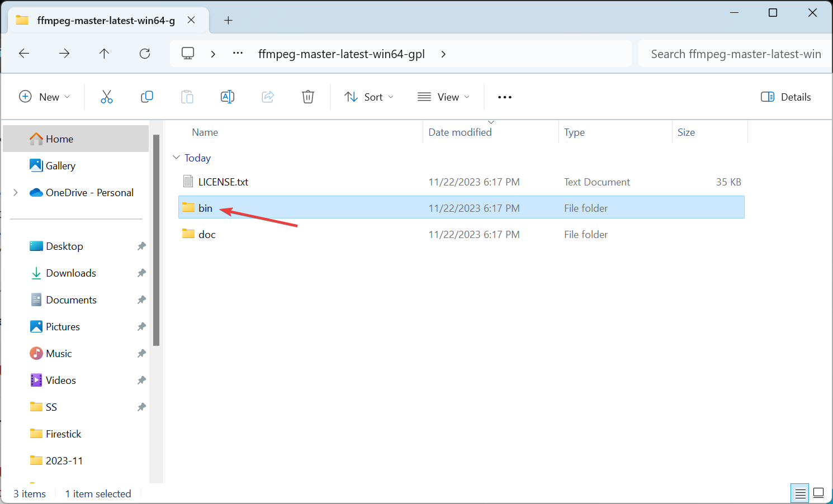Image resolution: width=833 pixels, height=504 pixels.
Task: Refresh the current folder view
Action: point(145,54)
